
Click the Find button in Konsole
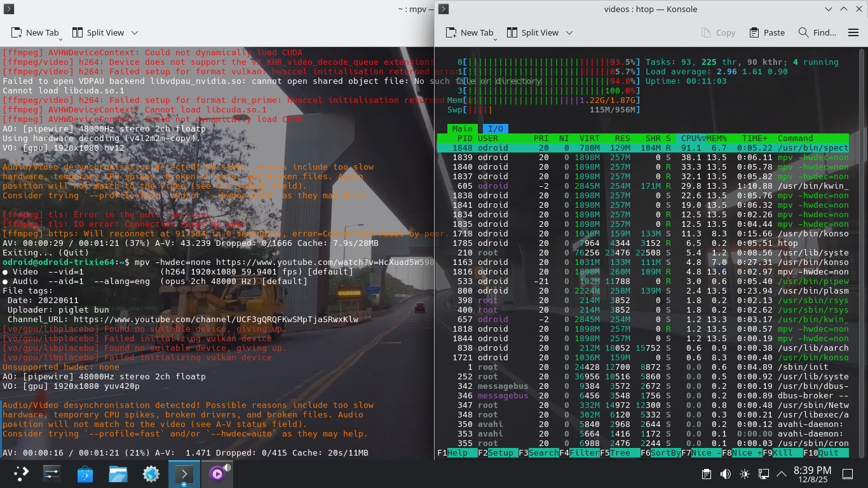click(x=817, y=32)
